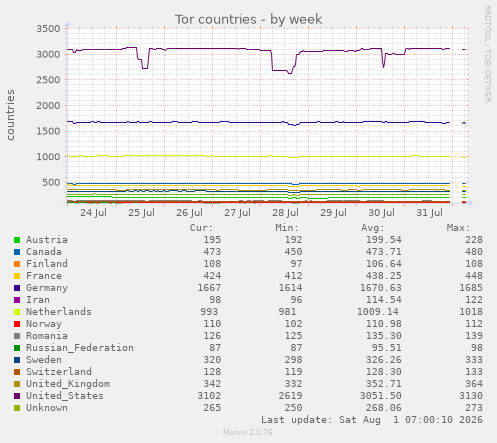The width and height of the screenshot is (497, 443).
Task: Click the Austria green legend swatch
Action: click(17, 240)
